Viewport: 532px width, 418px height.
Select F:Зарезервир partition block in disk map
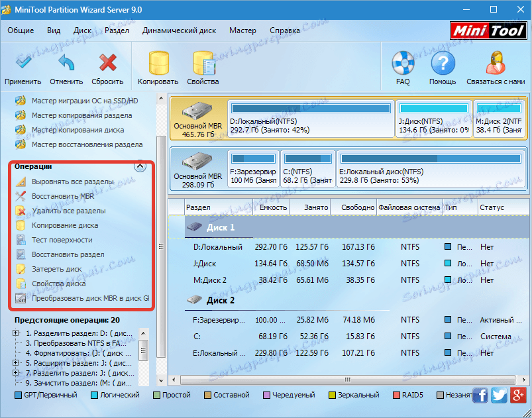coord(254,169)
